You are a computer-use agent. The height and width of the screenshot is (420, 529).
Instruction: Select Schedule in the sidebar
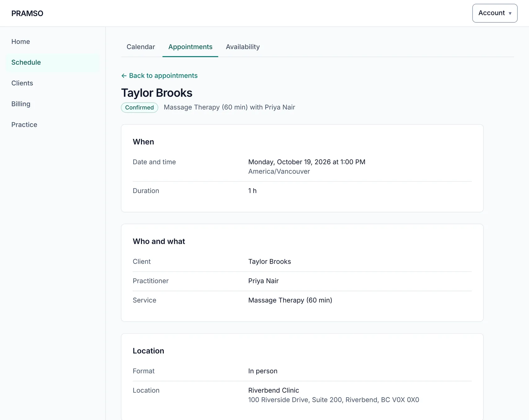click(x=52, y=62)
